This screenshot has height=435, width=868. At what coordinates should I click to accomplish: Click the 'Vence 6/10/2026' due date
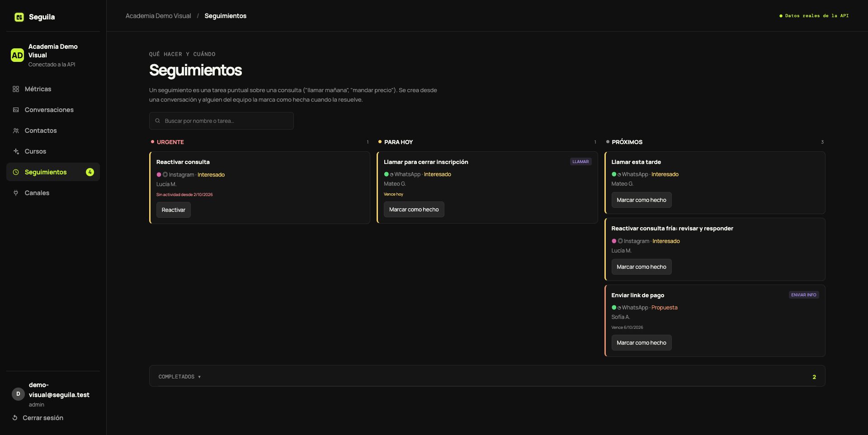pyautogui.click(x=627, y=327)
